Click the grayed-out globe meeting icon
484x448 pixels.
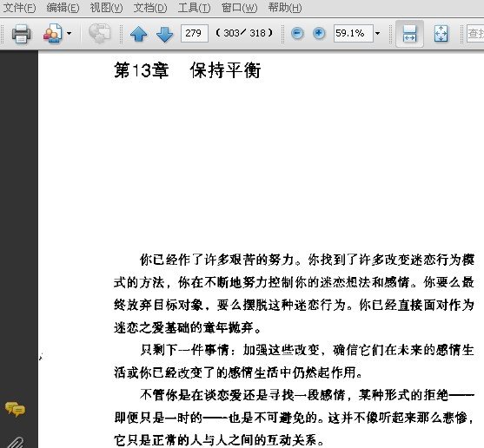coord(99,33)
